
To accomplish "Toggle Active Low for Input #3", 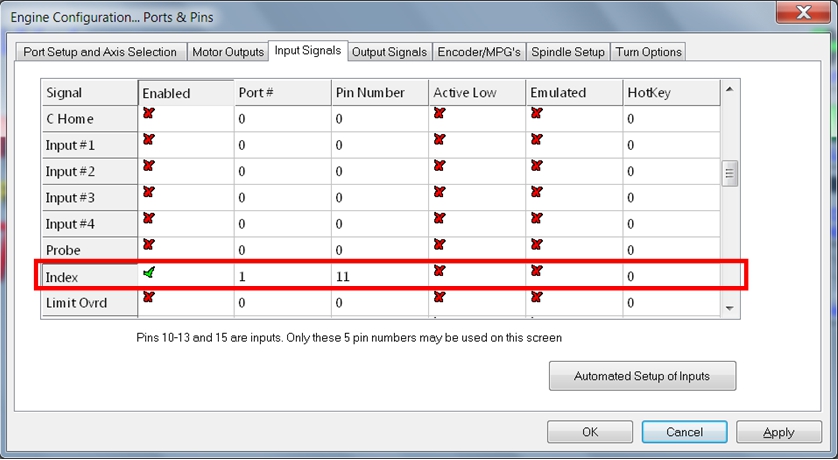I will tap(439, 191).
